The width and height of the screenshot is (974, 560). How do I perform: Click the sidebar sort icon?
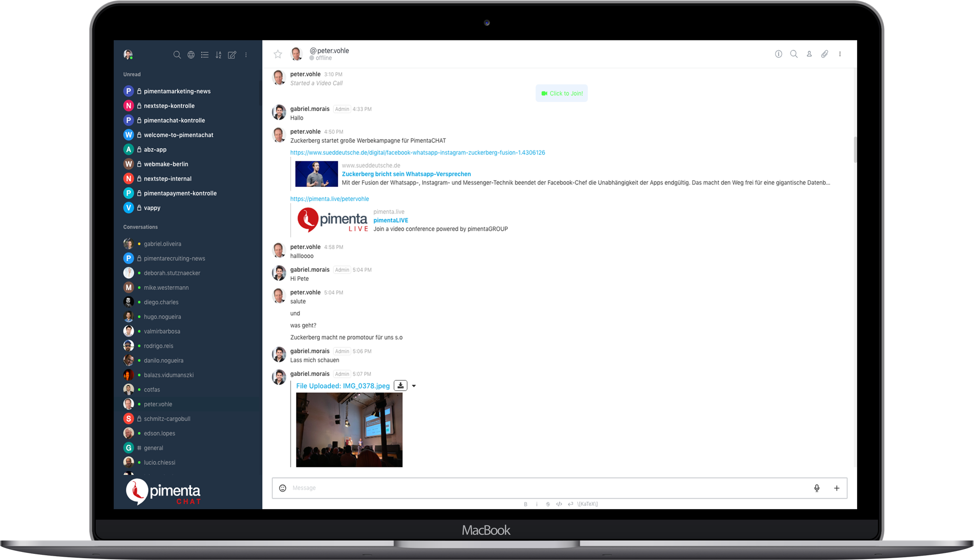point(218,55)
